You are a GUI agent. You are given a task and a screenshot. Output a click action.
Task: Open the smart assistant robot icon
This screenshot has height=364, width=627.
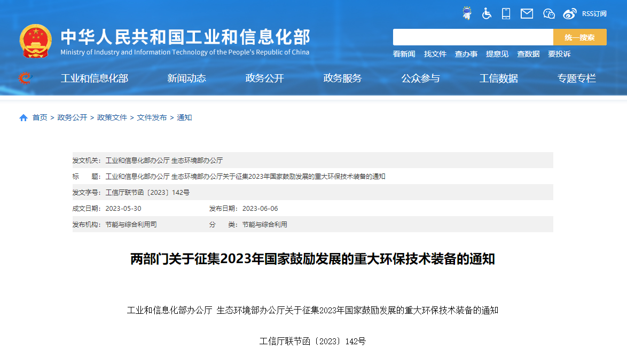pos(466,13)
